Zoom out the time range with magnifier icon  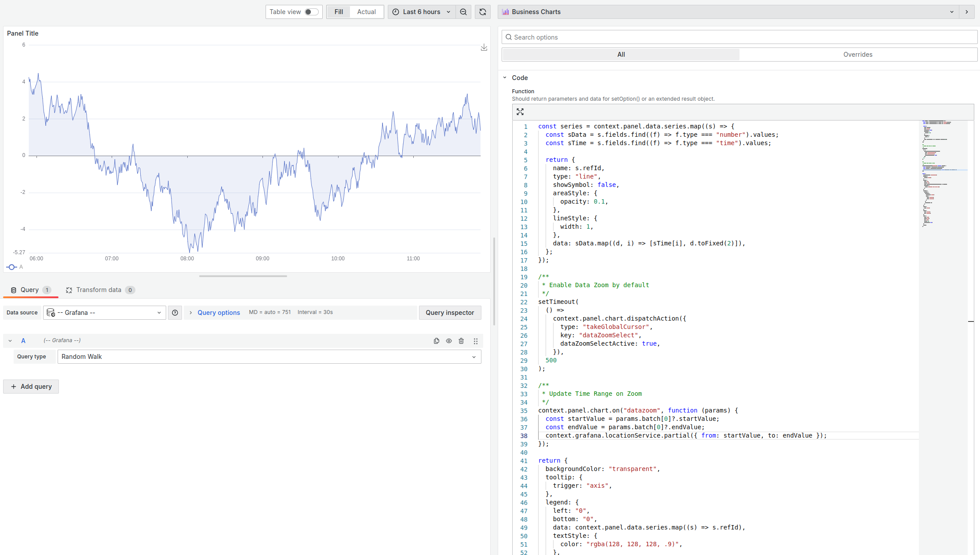click(x=463, y=12)
